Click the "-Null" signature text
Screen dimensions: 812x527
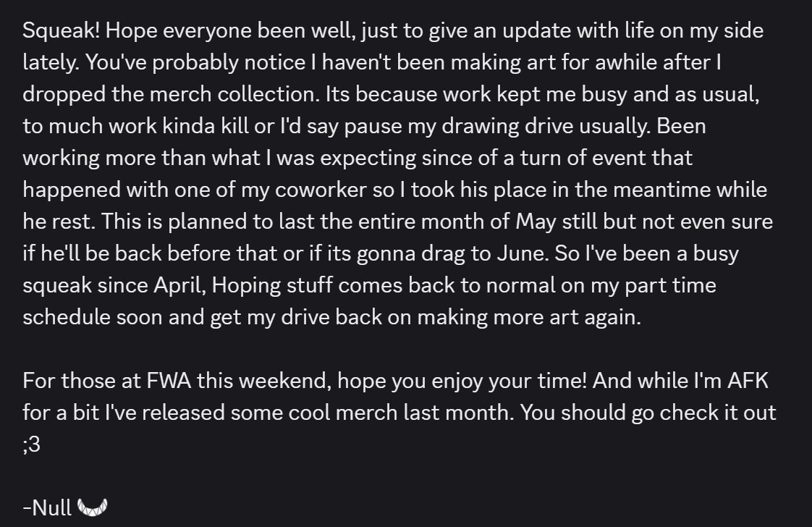48,507
